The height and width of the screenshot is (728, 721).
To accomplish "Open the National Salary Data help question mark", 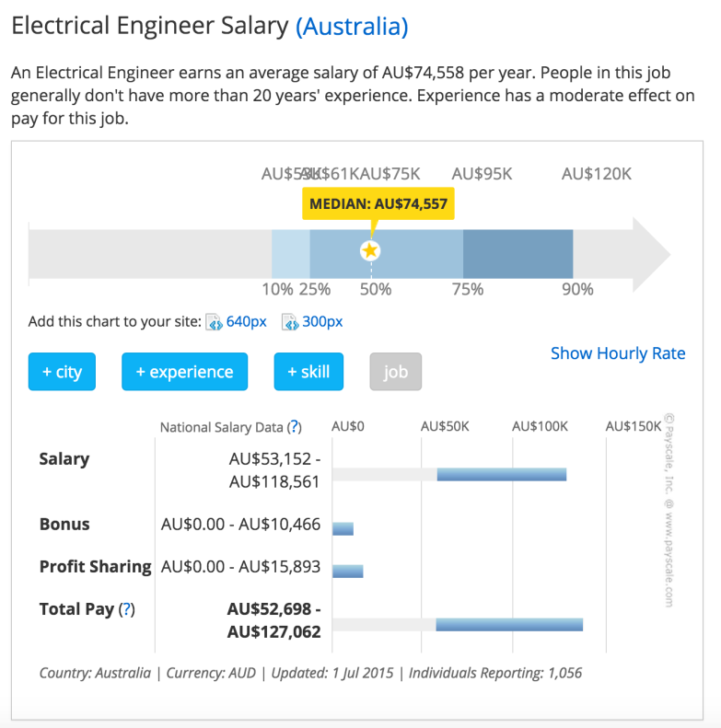I will pyautogui.click(x=294, y=427).
